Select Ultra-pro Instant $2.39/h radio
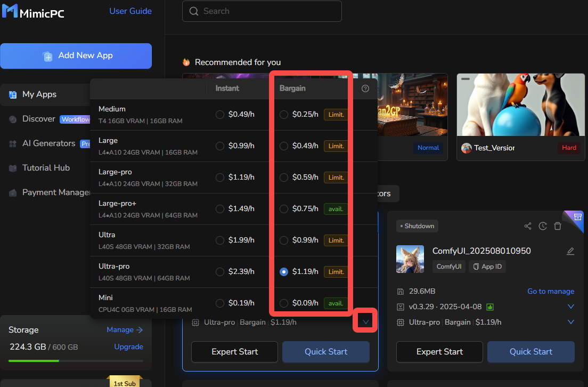Image resolution: width=588 pixels, height=387 pixels. pyautogui.click(x=220, y=272)
